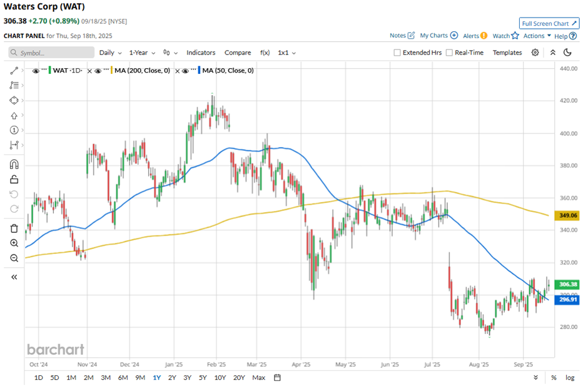Remove the MA (200, Close, 0) indicator

click(x=89, y=71)
